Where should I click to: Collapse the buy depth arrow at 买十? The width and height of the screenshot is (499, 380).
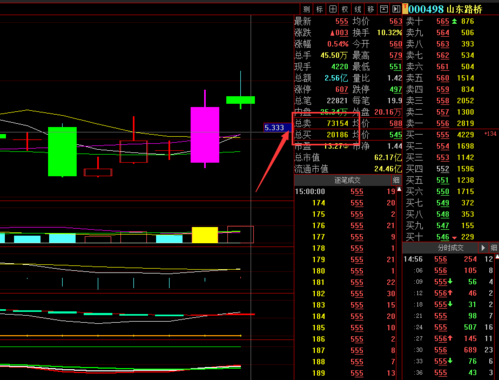pyautogui.click(x=454, y=238)
